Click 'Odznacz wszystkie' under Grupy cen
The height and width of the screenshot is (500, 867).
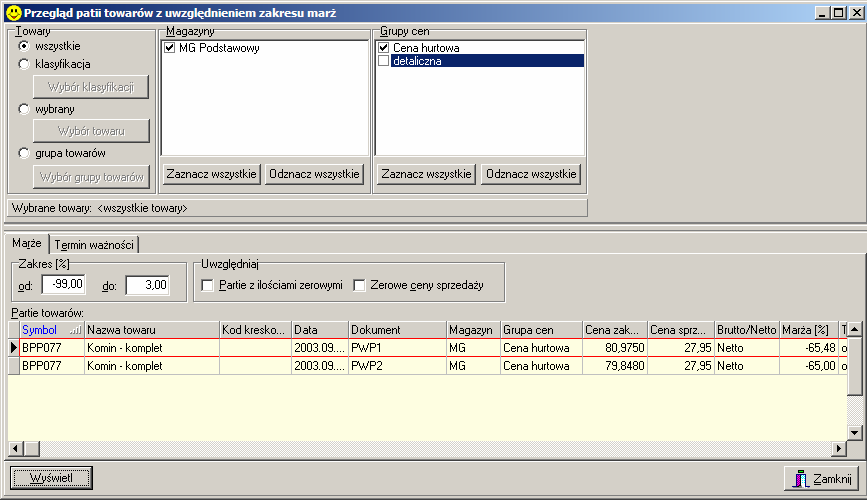(531, 174)
